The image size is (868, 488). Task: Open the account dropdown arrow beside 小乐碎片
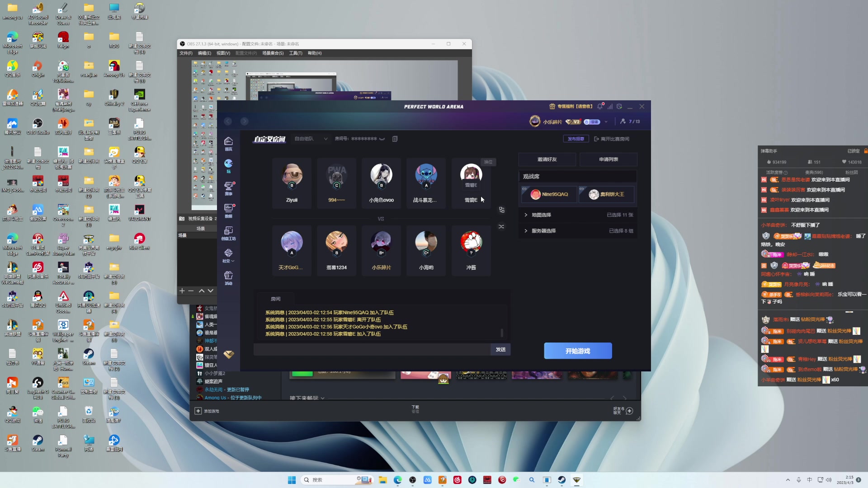[x=606, y=122]
